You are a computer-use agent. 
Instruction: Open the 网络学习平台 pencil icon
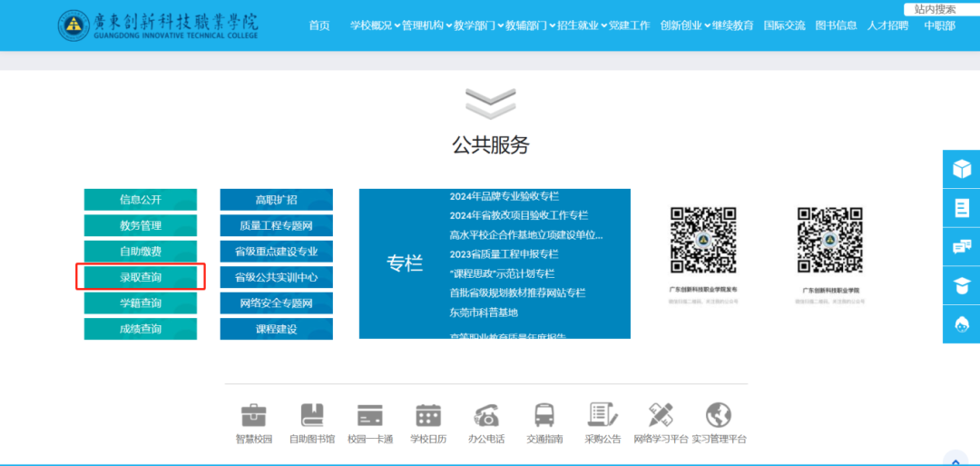(661, 415)
